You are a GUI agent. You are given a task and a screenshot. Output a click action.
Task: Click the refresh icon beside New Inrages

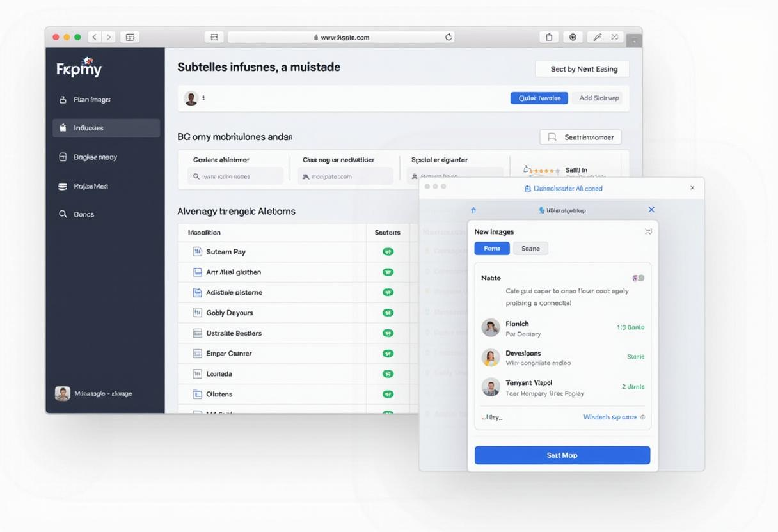tap(648, 231)
